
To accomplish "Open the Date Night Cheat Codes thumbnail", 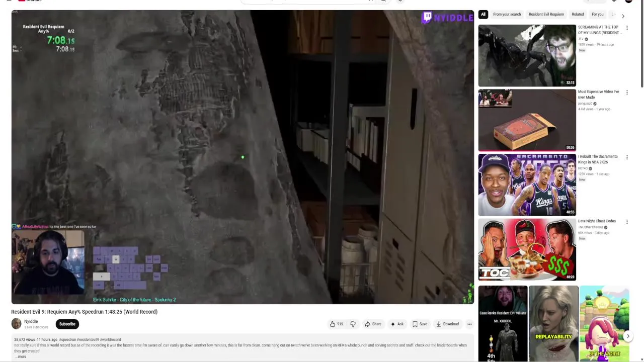I will 527,249.
